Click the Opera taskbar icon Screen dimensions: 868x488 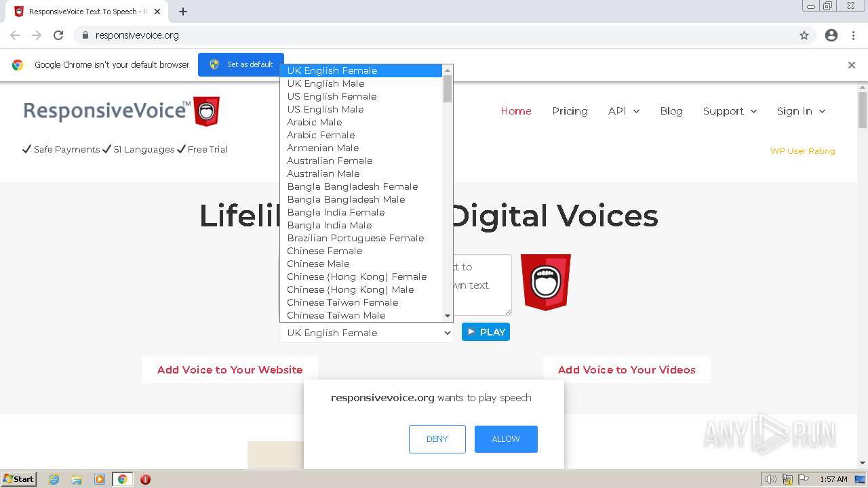(x=145, y=479)
